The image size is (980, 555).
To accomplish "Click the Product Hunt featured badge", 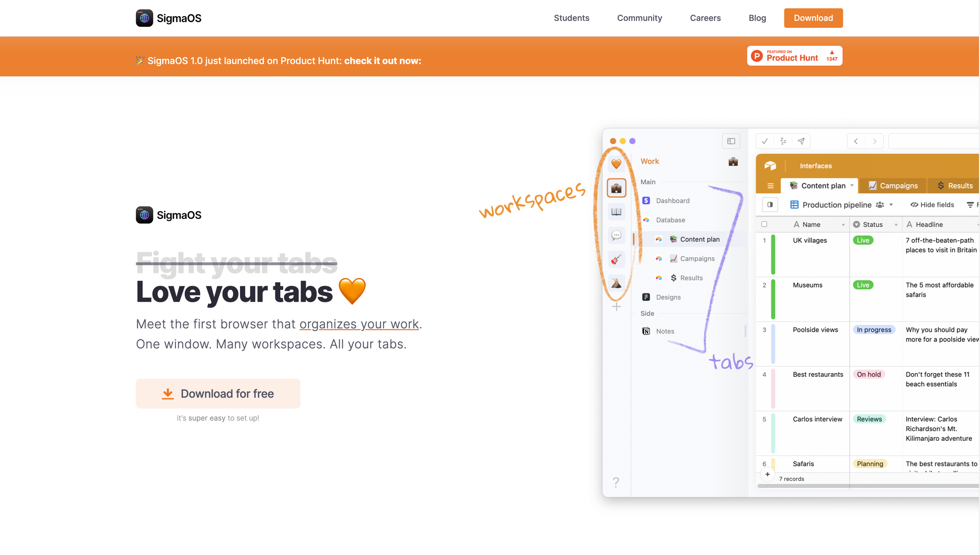I will (794, 56).
